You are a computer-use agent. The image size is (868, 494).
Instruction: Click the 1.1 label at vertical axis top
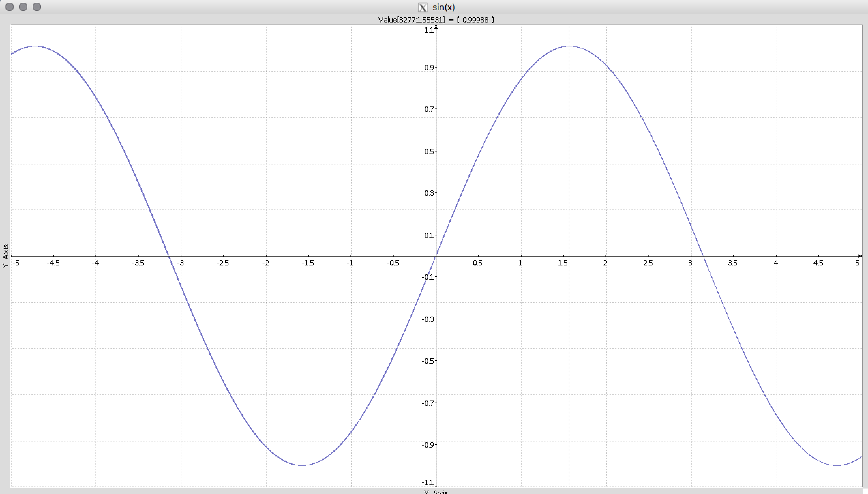point(429,30)
